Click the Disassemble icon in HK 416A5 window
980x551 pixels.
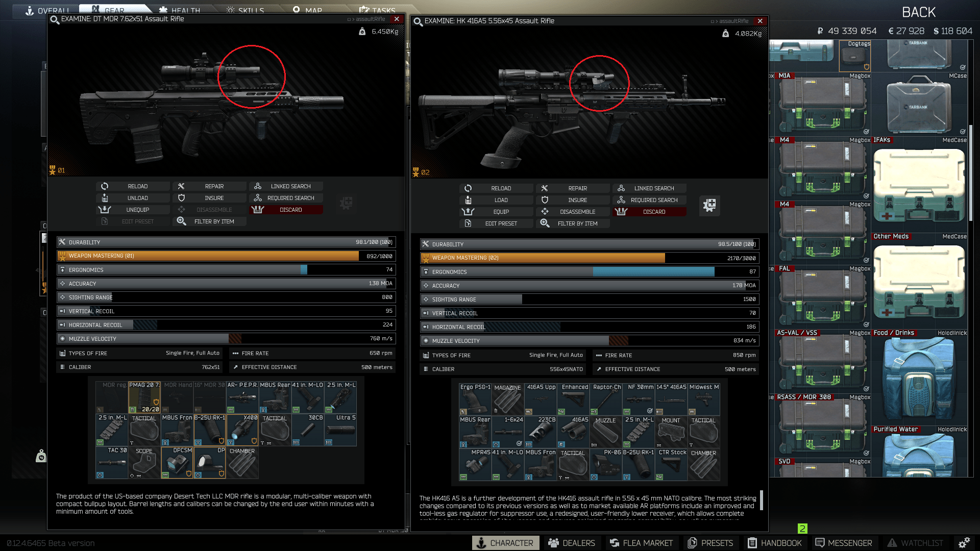pos(545,211)
